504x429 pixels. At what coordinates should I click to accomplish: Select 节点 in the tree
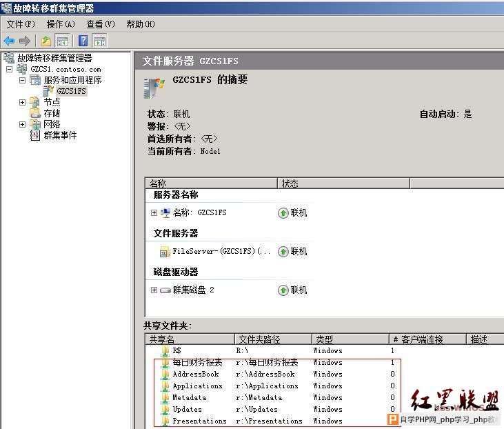pyautogui.click(x=52, y=102)
